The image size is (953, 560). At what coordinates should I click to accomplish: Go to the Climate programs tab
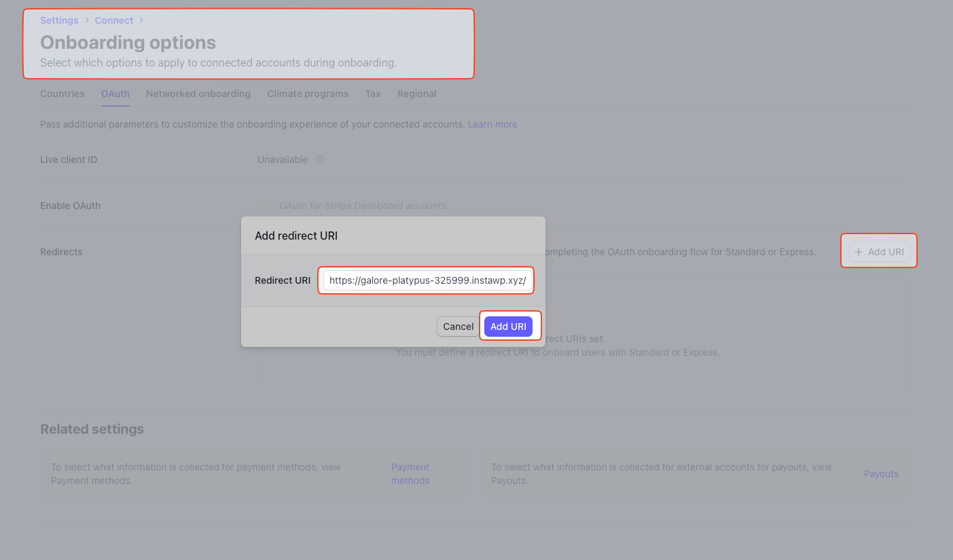coord(308,94)
